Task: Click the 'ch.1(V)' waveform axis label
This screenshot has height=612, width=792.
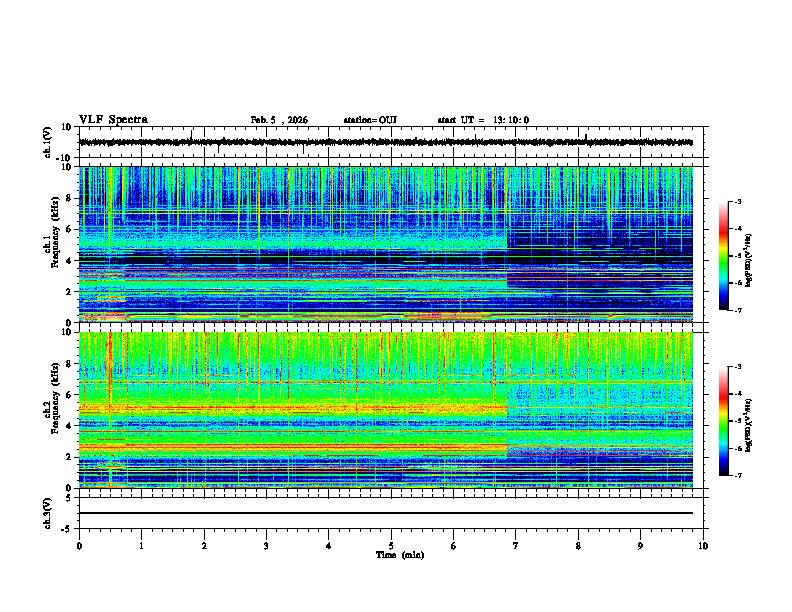Action: [48, 142]
